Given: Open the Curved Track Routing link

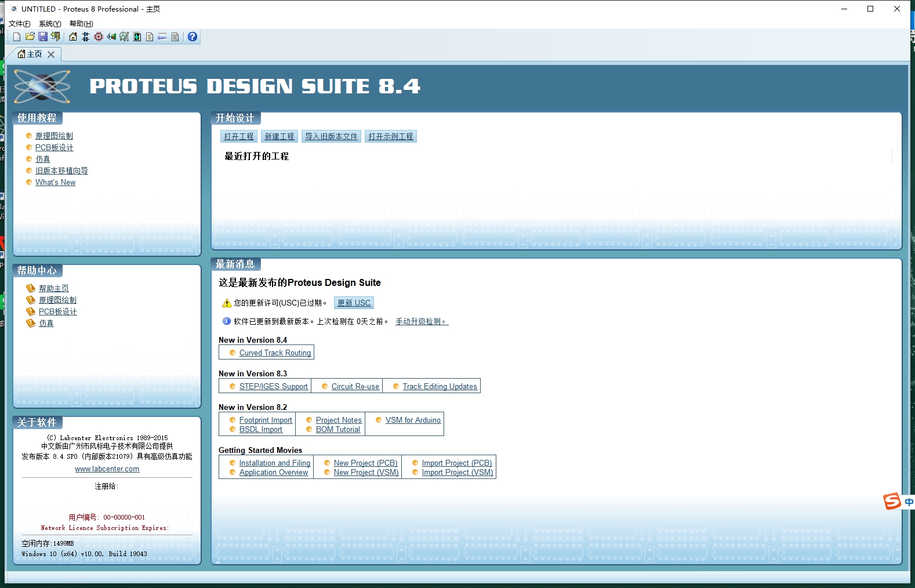Looking at the screenshot, I should pyautogui.click(x=275, y=353).
